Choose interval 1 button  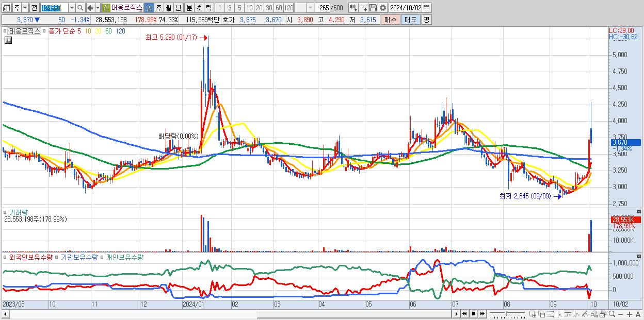(220, 8)
